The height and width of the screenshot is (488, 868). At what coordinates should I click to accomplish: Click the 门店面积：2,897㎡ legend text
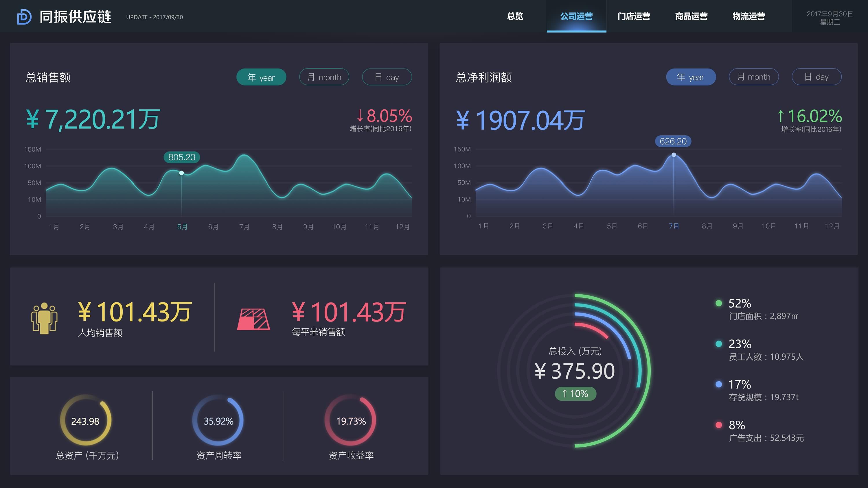point(764,316)
